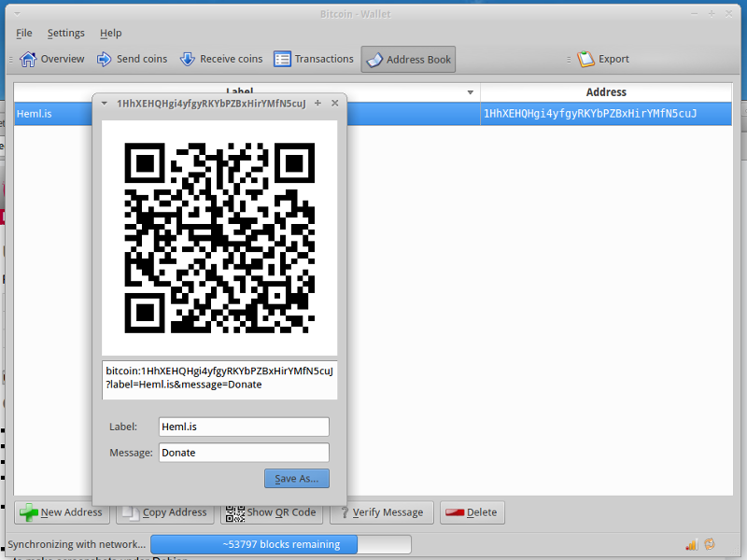Select the Address Book tab
747x560 pixels.
(x=408, y=60)
